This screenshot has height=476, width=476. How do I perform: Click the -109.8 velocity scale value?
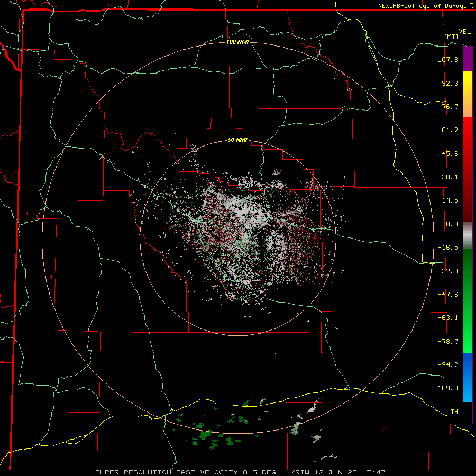coord(446,388)
